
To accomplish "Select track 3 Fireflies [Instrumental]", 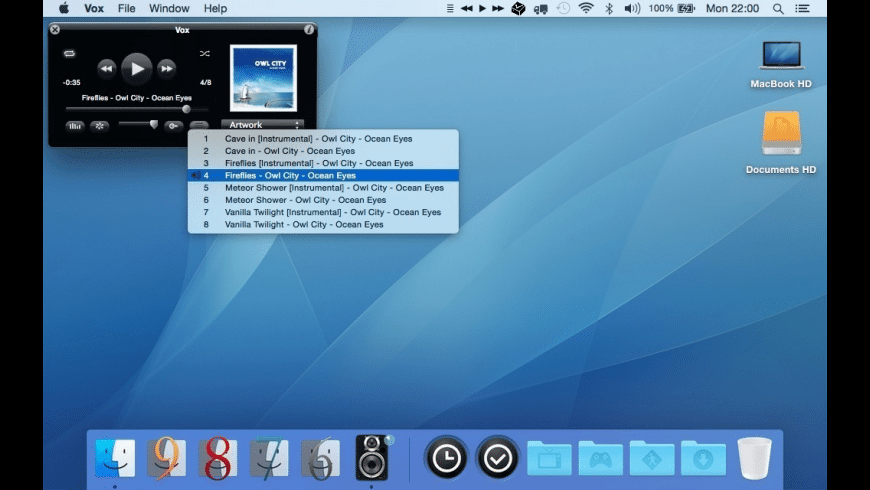I will click(323, 163).
